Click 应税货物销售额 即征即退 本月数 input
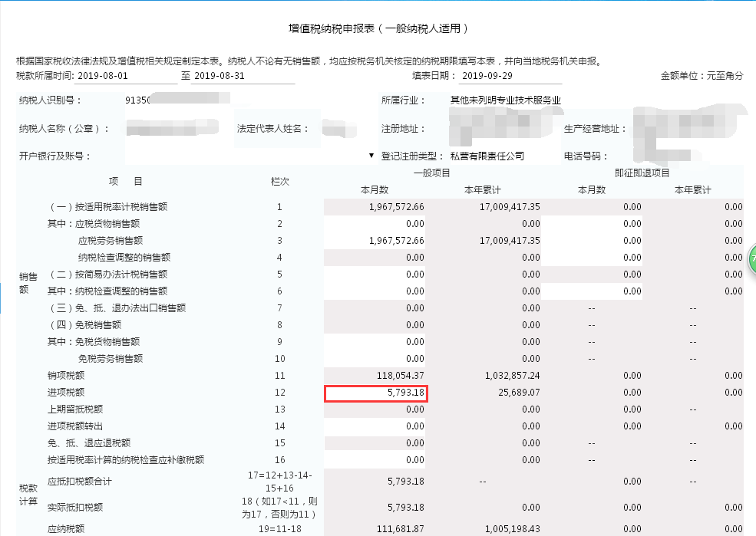 pos(592,223)
